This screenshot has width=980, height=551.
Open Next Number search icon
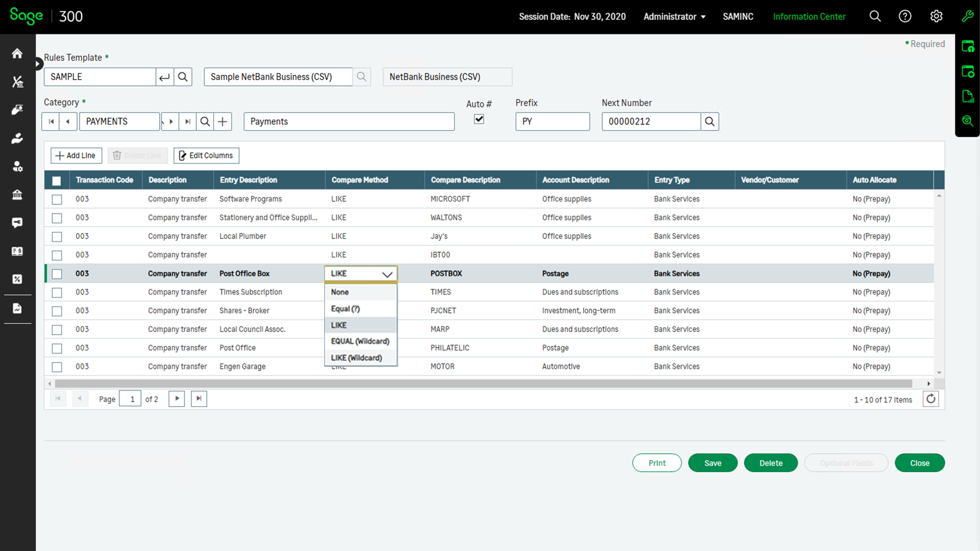[x=709, y=121]
